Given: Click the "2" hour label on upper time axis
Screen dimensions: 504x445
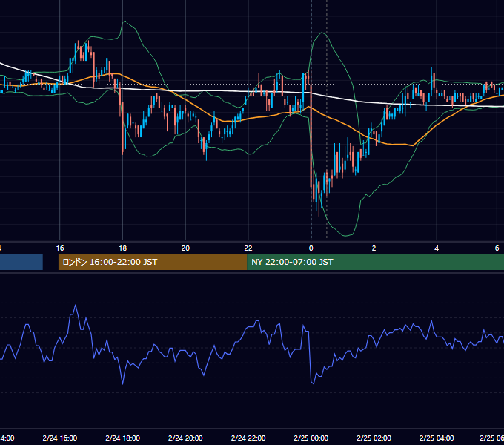Looking at the screenshot, I should point(374,248).
